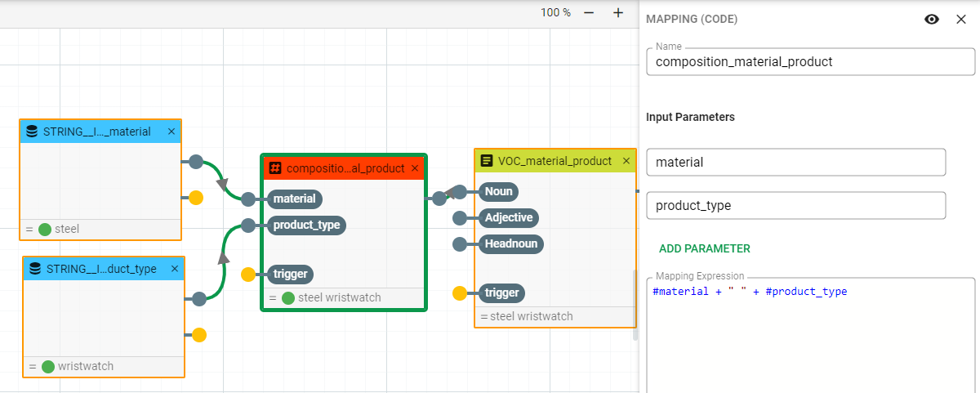Click the Name field composition_material_product
Image resolution: width=980 pixels, height=393 pixels.
click(811, 61)
